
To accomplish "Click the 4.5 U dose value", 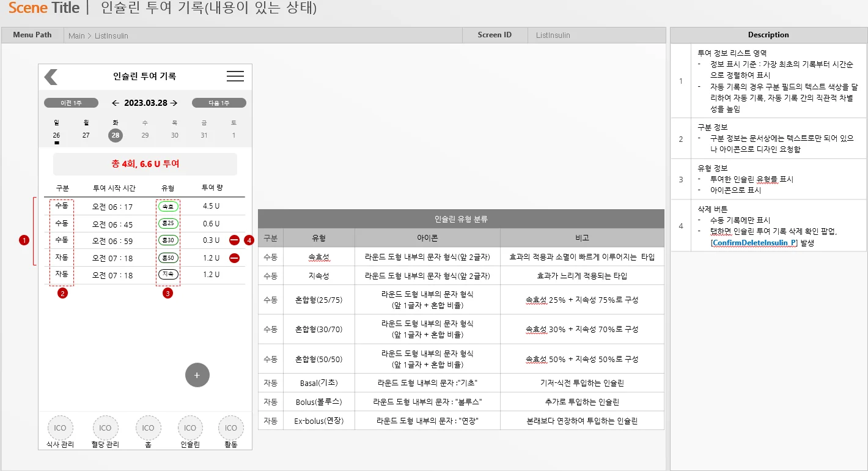I will (x=211, y=206).
